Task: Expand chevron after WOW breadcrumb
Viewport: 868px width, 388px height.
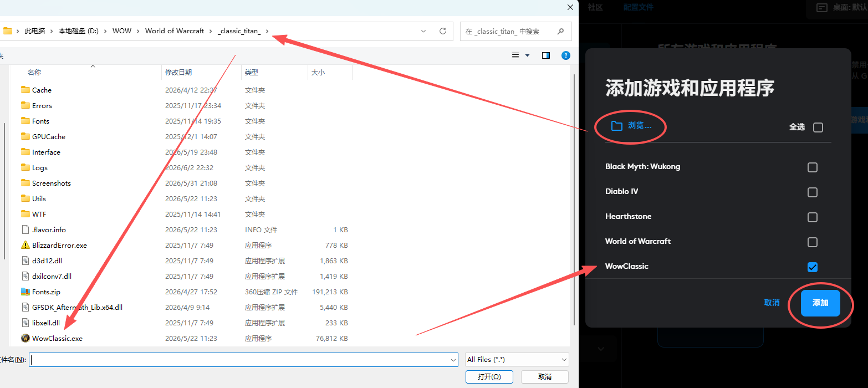Action: pos(139,31)
